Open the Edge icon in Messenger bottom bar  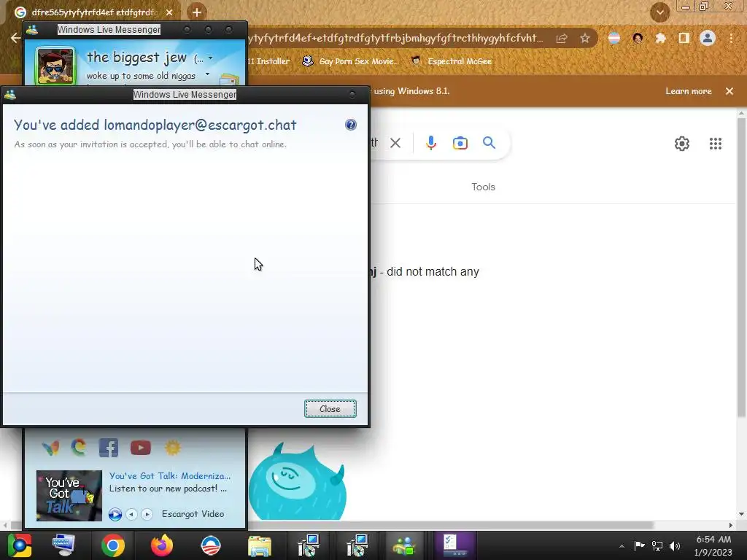point(79,448)
